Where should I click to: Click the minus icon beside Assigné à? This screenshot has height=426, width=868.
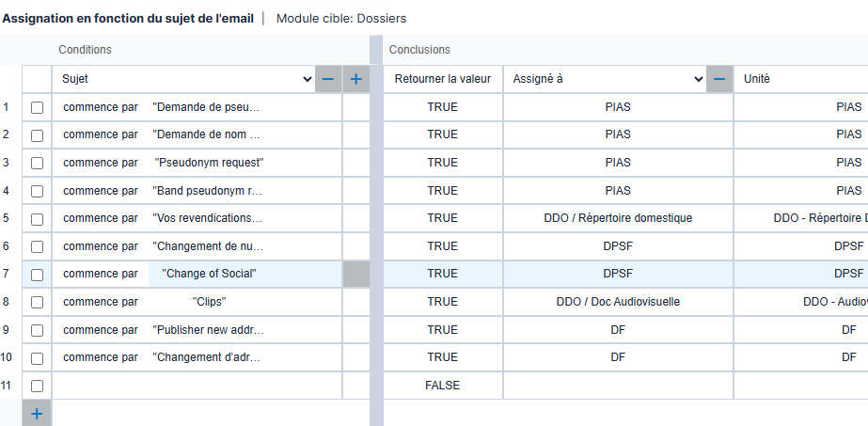[718, 80]
